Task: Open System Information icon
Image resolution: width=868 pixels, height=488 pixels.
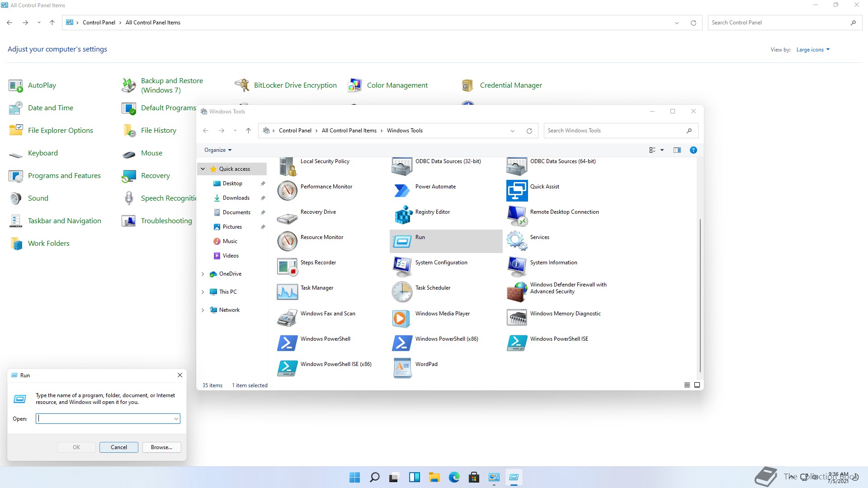Action: 517,267
